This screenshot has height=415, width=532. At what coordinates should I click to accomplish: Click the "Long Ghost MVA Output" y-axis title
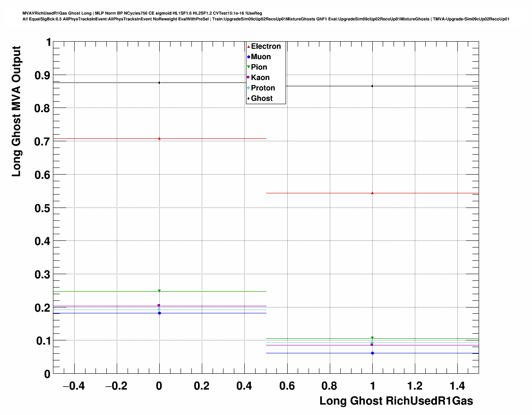point(16,112)
